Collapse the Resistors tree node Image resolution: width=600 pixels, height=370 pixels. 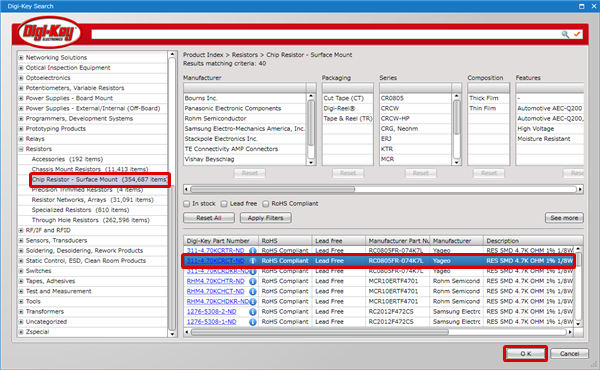(21, 149)
